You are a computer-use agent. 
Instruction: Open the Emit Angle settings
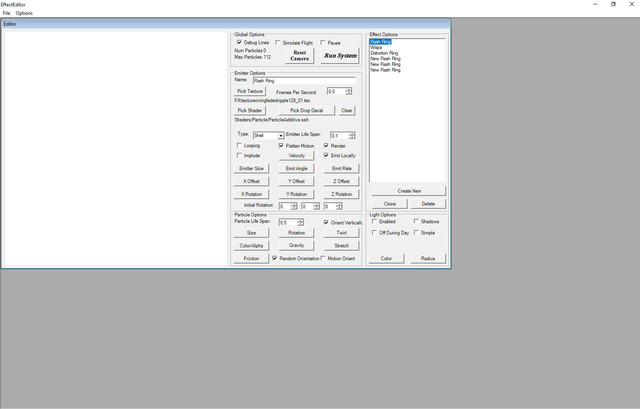(296, 168)
